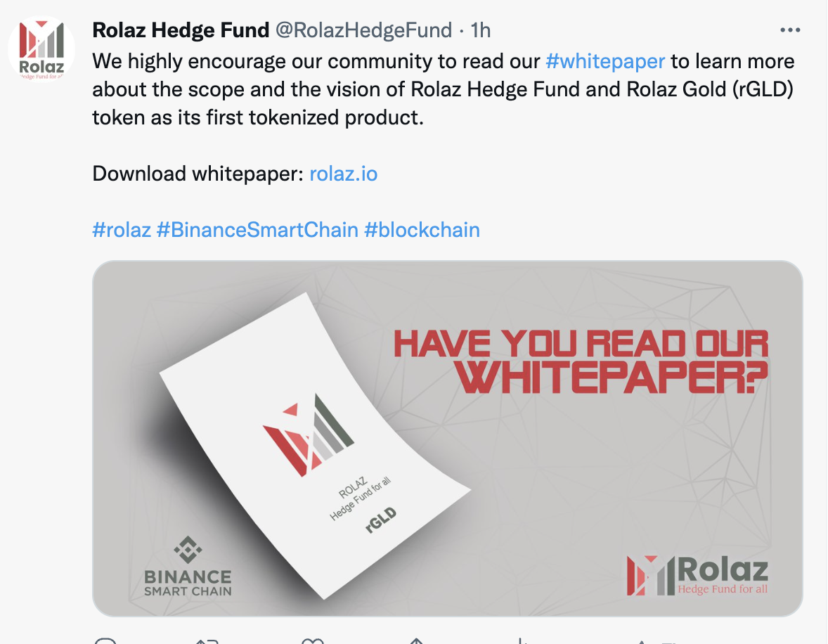Open the 1h timestamp of the tweet
This screenshot has height=644, width=828.
[x=481, y=31]
